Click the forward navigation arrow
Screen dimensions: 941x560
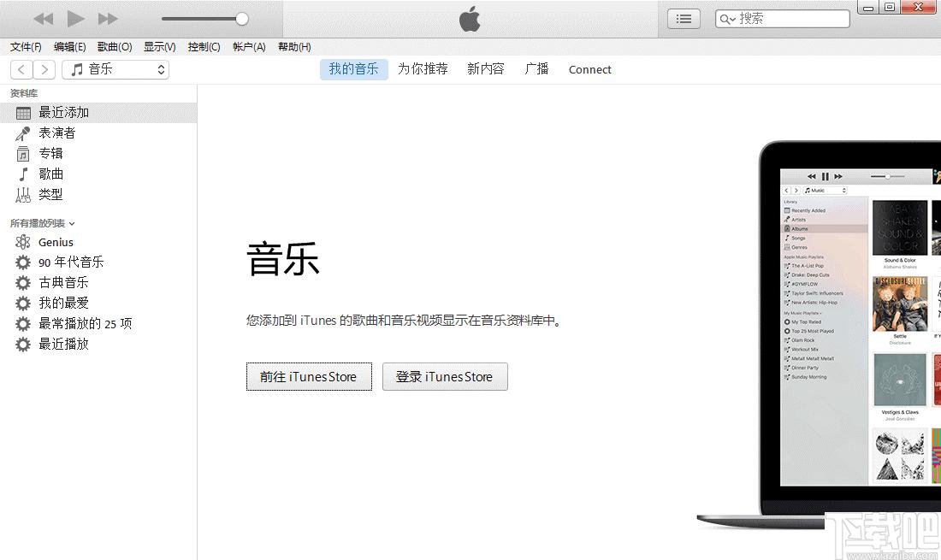click(44, 69)
